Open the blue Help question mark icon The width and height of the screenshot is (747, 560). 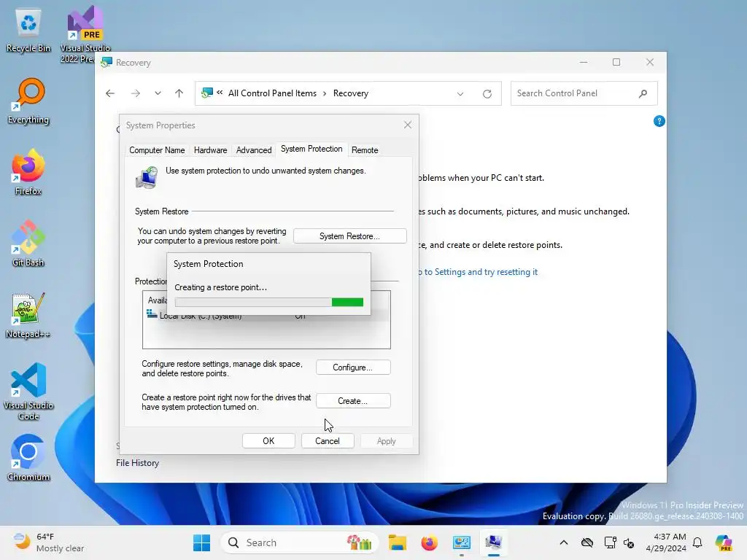659,122
